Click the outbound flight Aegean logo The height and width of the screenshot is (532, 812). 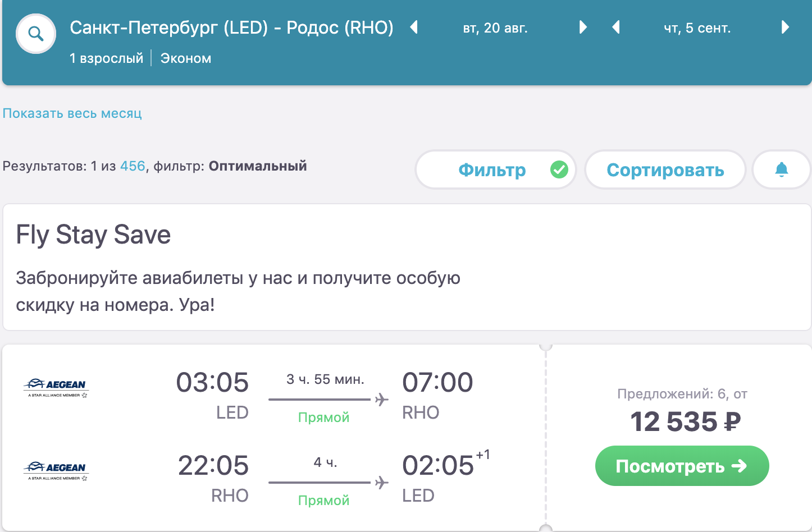pos(56,387)
